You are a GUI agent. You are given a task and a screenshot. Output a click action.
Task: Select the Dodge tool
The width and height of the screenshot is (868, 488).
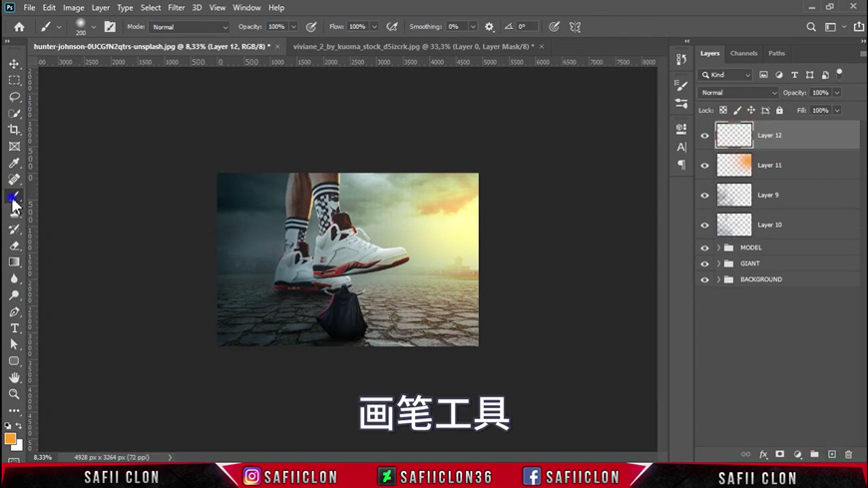(14, 295)
